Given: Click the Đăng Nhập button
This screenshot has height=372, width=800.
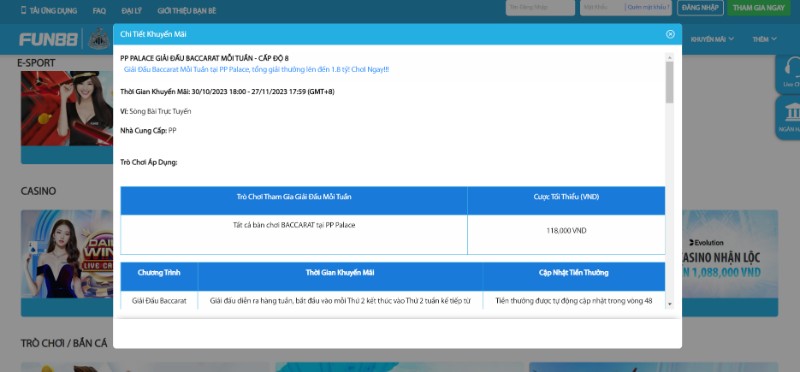Looking at the screenshot, I should 700,8.
